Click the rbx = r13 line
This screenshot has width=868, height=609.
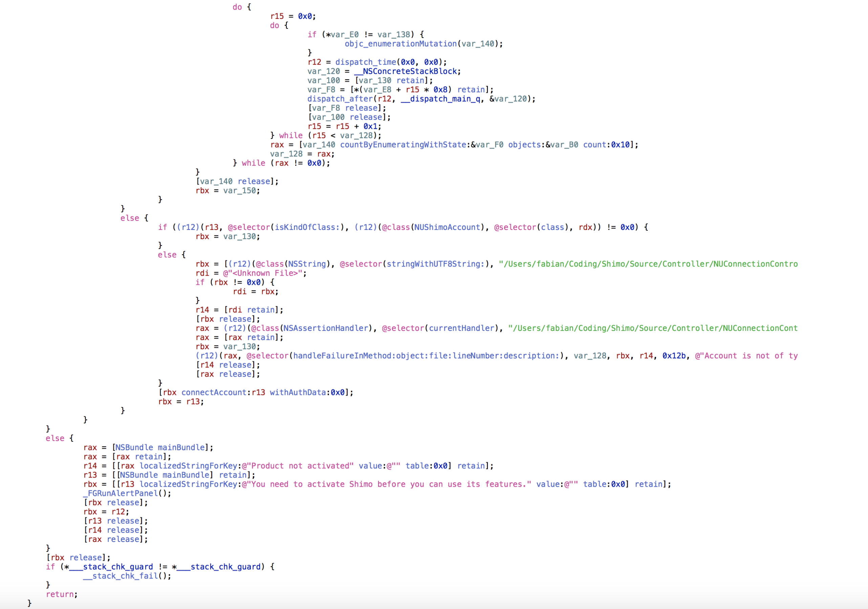pos(181,402)
